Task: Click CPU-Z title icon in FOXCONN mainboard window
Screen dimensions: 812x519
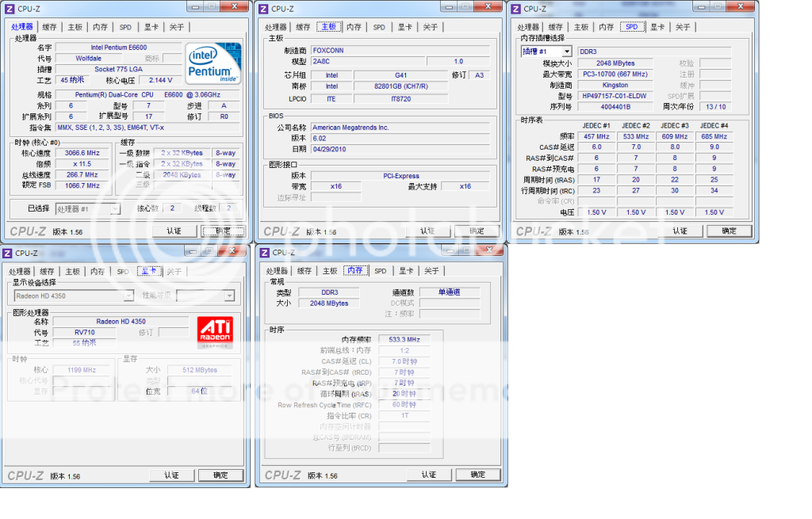Action: [262, 9]
